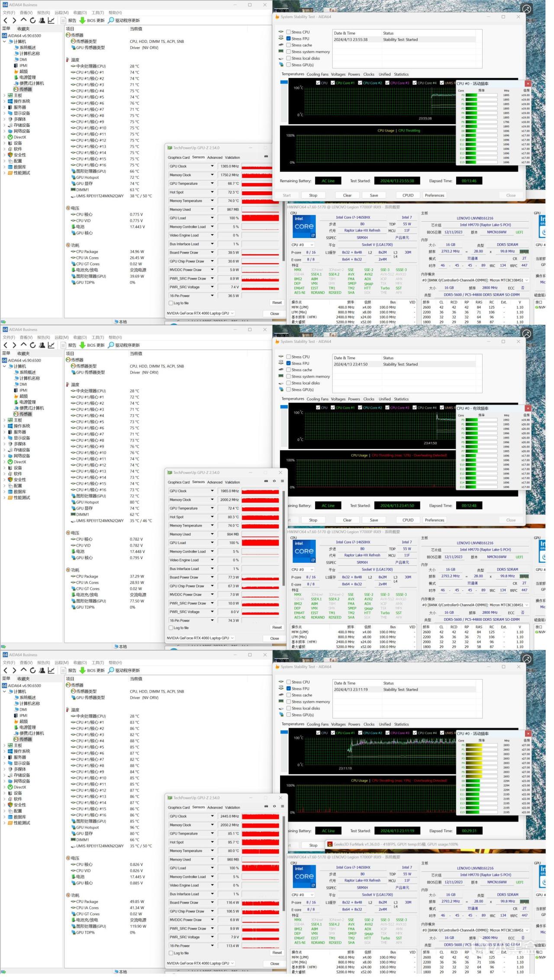Click Stop in the 23:11:19 stability test
Viewport: 554px width, 980px height.
point(313,845)
